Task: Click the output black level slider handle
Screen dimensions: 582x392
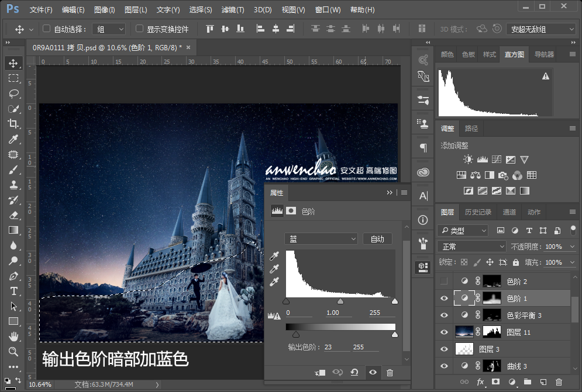Action: tap(296, 335)
